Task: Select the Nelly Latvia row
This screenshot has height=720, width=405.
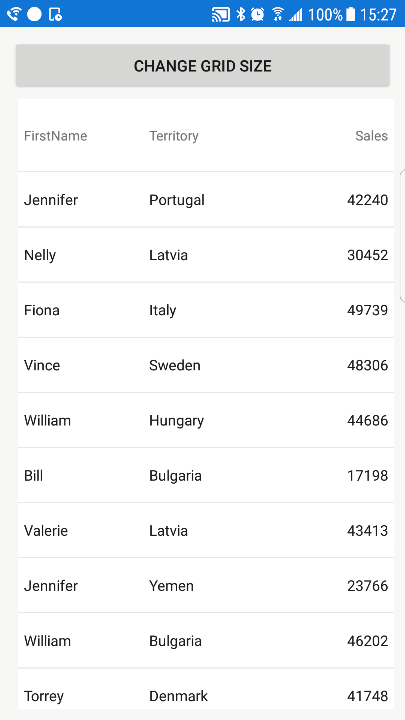Action: [x=206, y=255]
